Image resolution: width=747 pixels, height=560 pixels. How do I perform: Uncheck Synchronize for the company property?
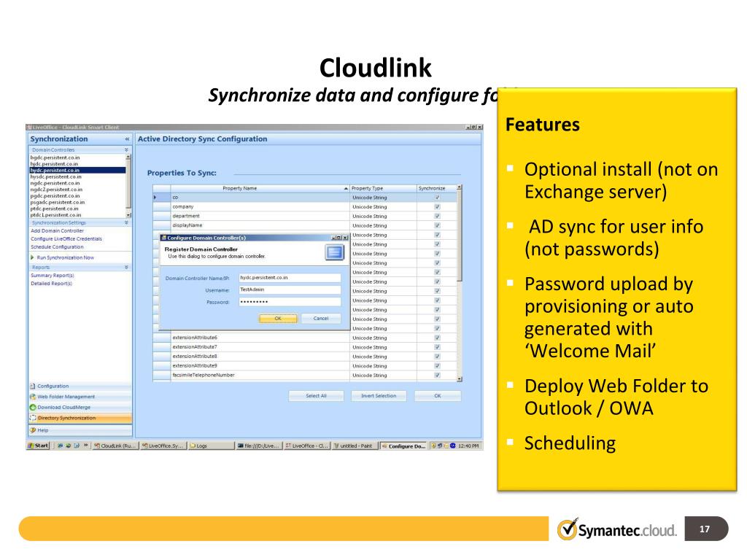click(437, 206)
